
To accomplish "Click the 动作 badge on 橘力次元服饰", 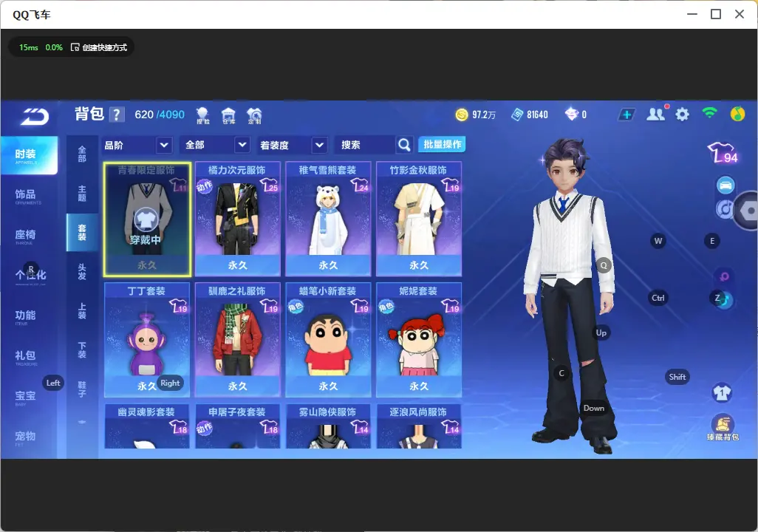I will pyautogui.click(x=204, y=186).
